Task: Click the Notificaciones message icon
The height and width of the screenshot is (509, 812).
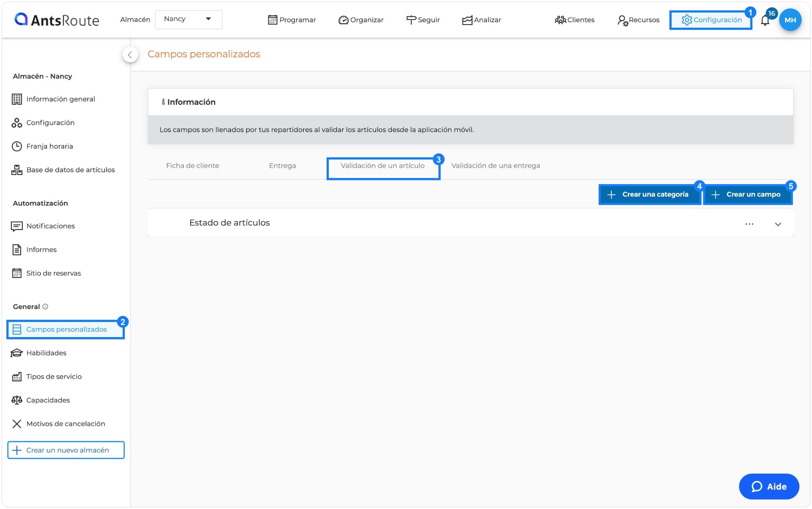Action: [17, 226]
